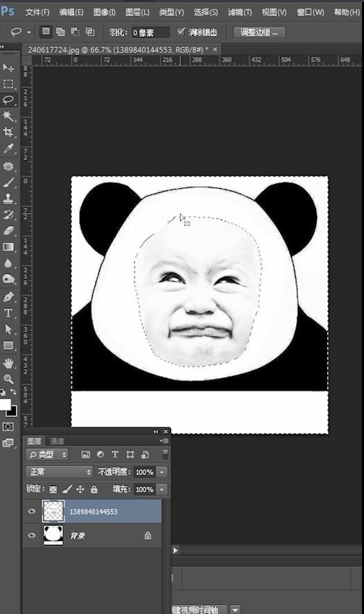Open the blend mode 正常 dropdown
The width and height of the screenshot is (364, 614).
click(x=59, y=472)
